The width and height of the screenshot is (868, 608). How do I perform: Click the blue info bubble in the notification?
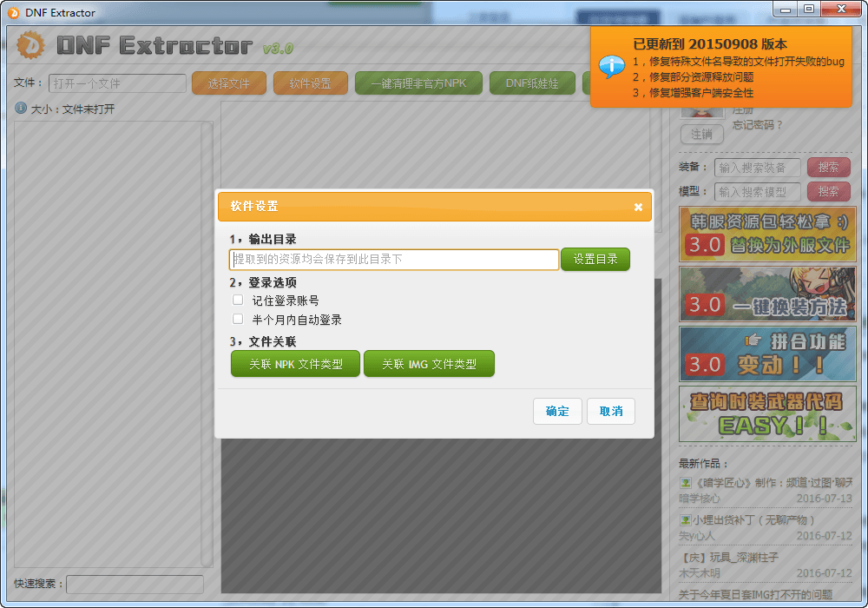click(612, 67)
